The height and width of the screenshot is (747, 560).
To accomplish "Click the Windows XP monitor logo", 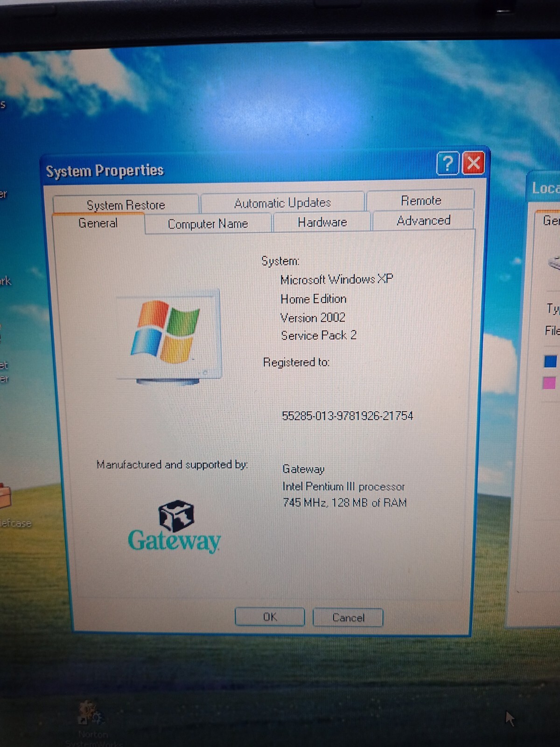I will point(169,337).
